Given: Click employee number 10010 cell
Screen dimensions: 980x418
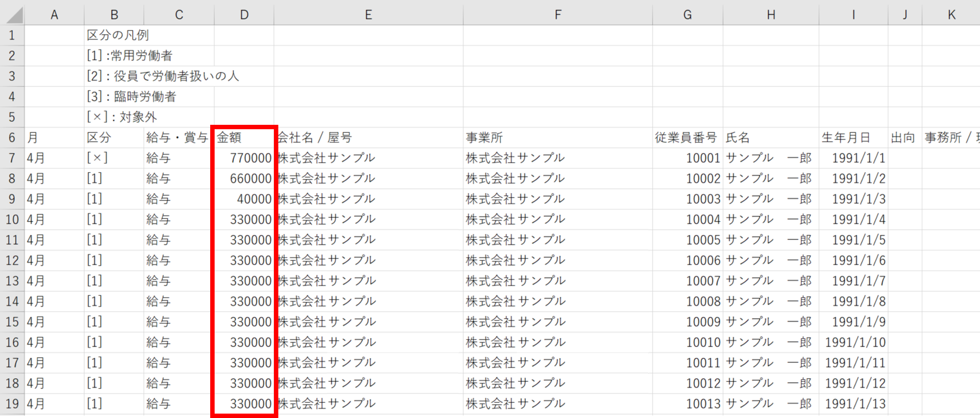Looking at the screenshot, I should pos(687,342).
